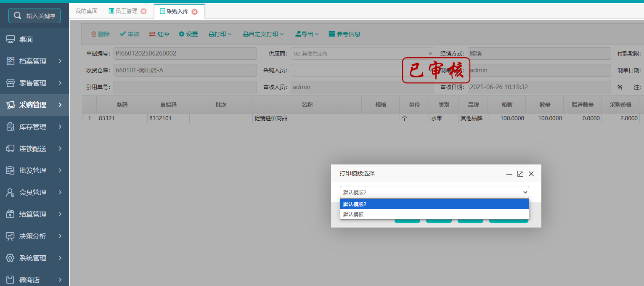Click the 微商店 bag icon
The height and width of the screenshot is (286, 644).
pos(11,280)
